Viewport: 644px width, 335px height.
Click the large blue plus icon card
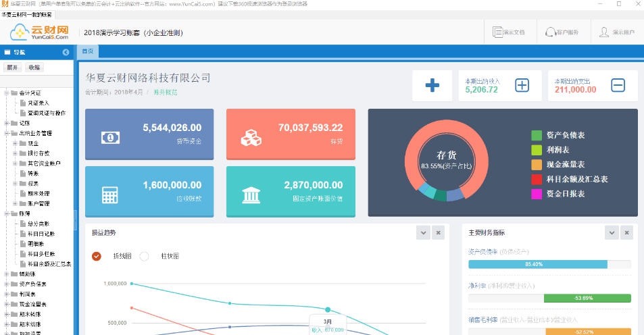(x=432, y=85)
